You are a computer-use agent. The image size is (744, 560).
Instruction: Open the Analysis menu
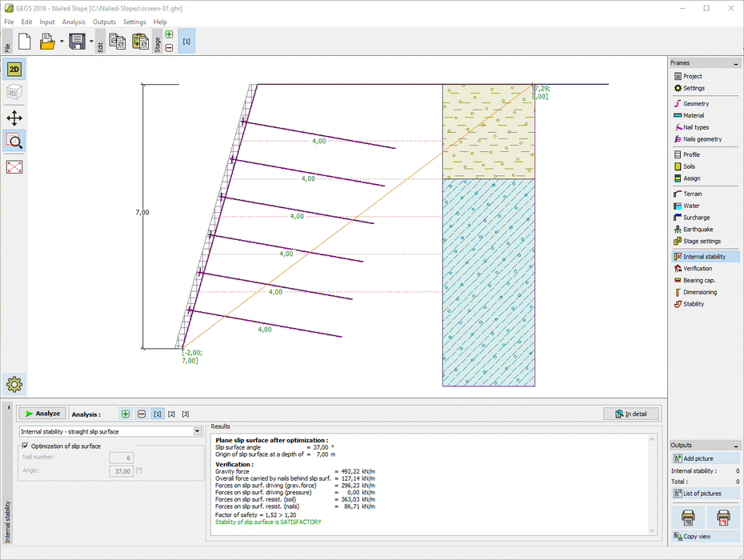tap(74, 22)
